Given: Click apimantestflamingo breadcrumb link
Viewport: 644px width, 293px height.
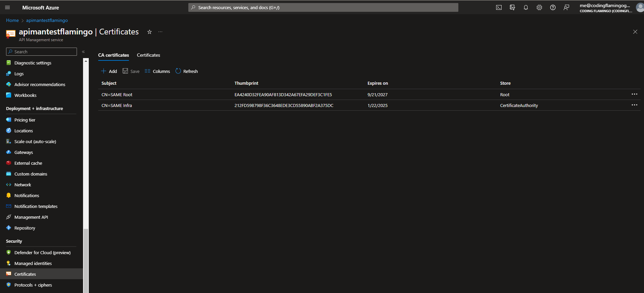Looking at the screenshot, I should [47, 20].
